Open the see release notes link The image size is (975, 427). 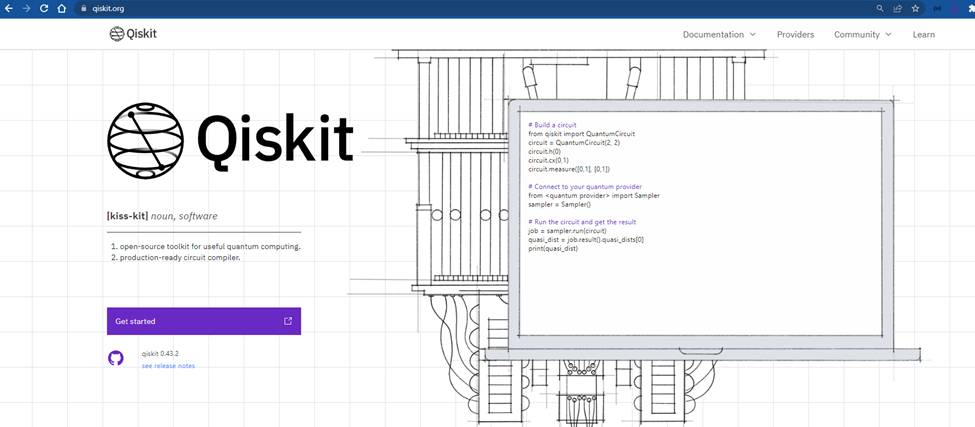[168, 366]
